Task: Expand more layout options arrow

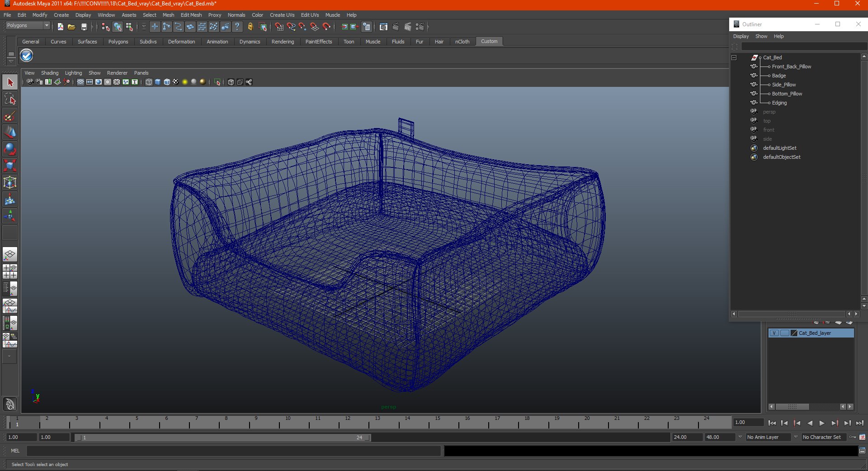Action: point(9,356)
